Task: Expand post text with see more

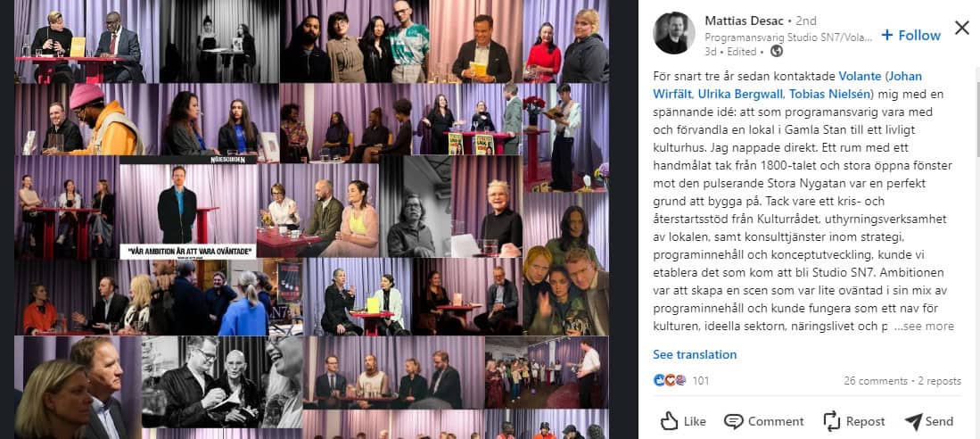Action: click(925, 326)
